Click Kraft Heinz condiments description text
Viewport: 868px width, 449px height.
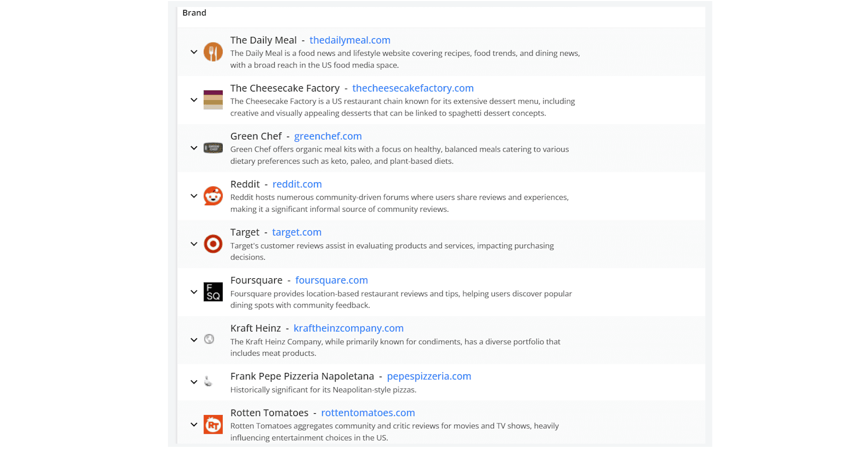[x=395, y=347]
